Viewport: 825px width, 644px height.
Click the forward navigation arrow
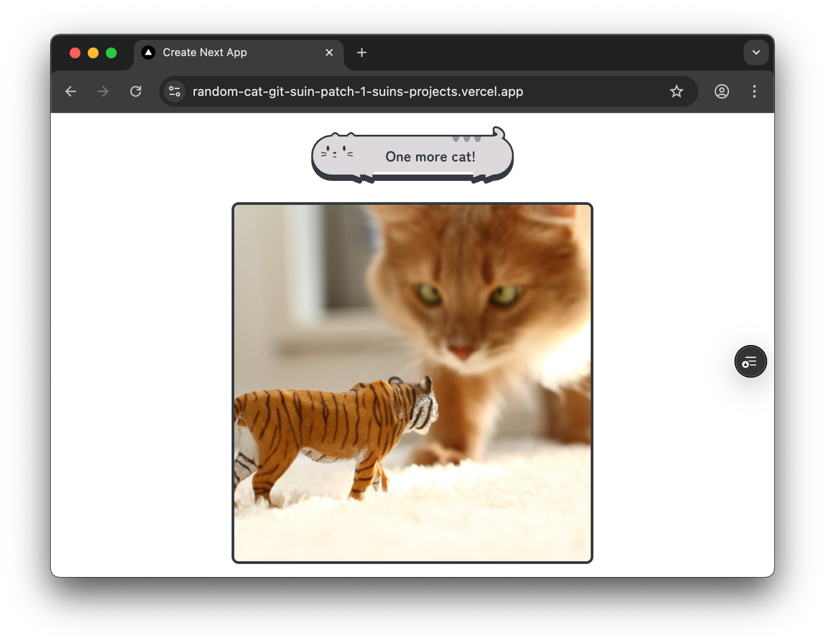click(x=103, y=91)
